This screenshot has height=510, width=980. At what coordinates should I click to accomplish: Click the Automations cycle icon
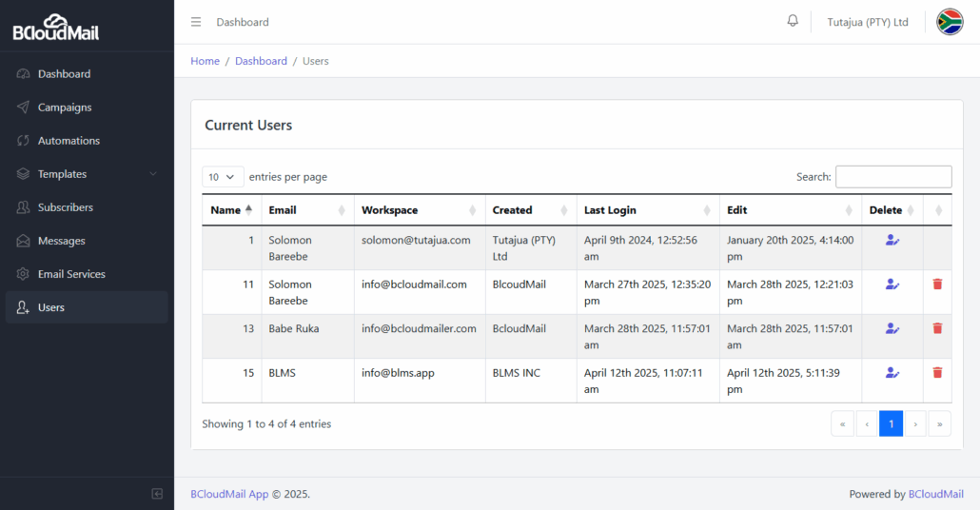pos(23,141)
